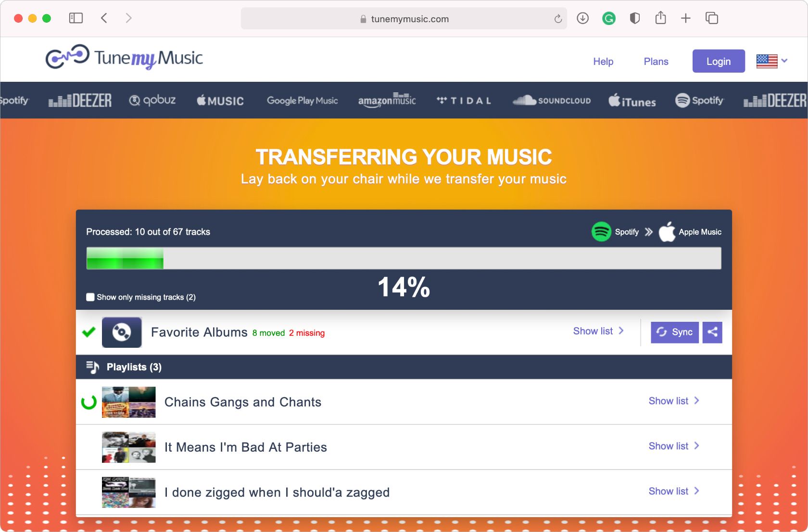
Task: Open the Plans menu link
Action: (656, 62)
